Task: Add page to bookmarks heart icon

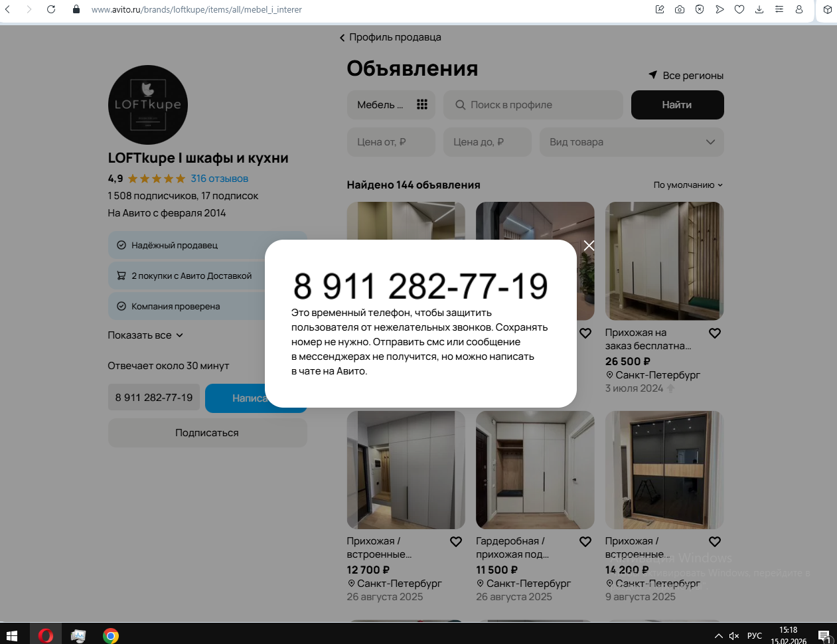Action: click(x=739, y=9)
